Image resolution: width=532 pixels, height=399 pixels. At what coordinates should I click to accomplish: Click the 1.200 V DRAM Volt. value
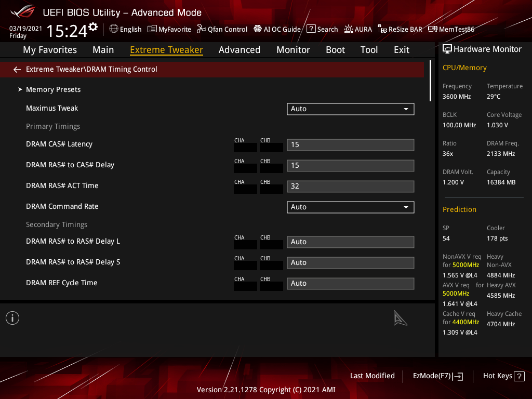pos(453,182)
